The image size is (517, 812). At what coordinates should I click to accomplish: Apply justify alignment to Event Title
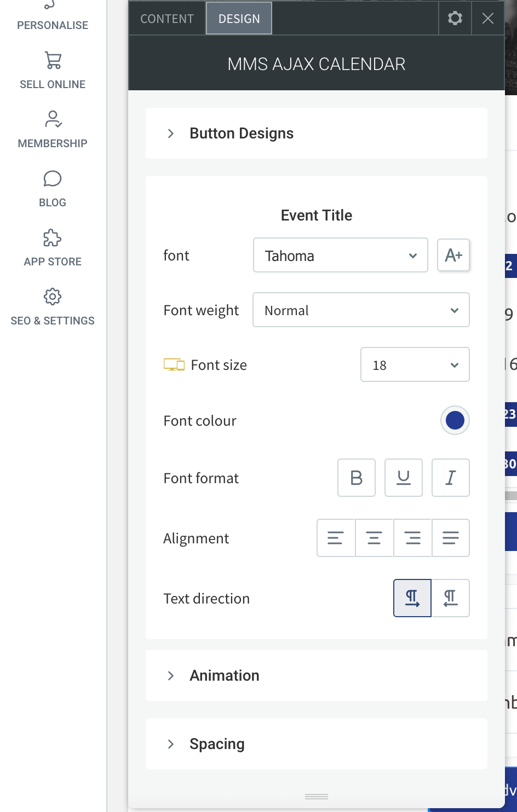click(451, 538)
